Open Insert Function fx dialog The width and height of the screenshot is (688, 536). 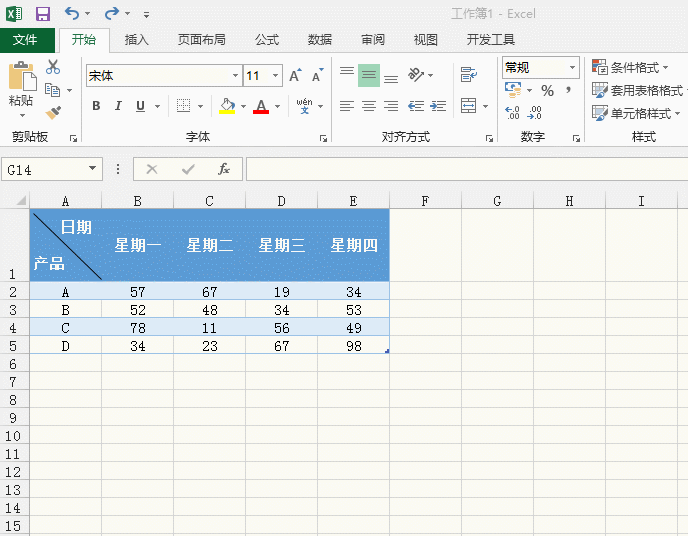[x=224, y=169]
